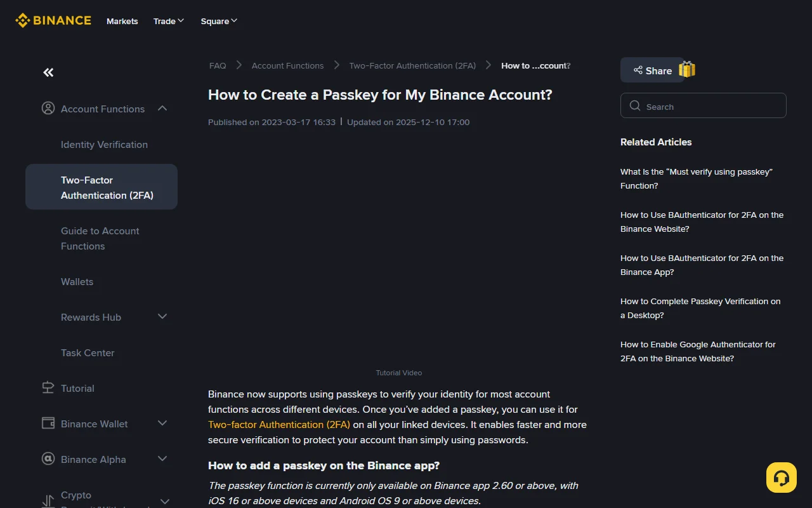Select Two-Factor Authentication (2FA) sidebar item
Screen dimensions: 812x508
(101, 187)
